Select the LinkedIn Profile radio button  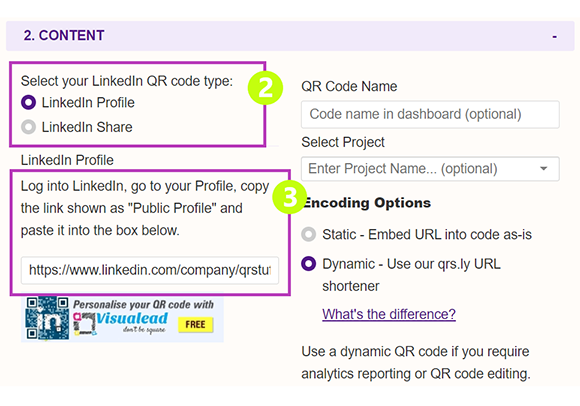click(28, 102)
